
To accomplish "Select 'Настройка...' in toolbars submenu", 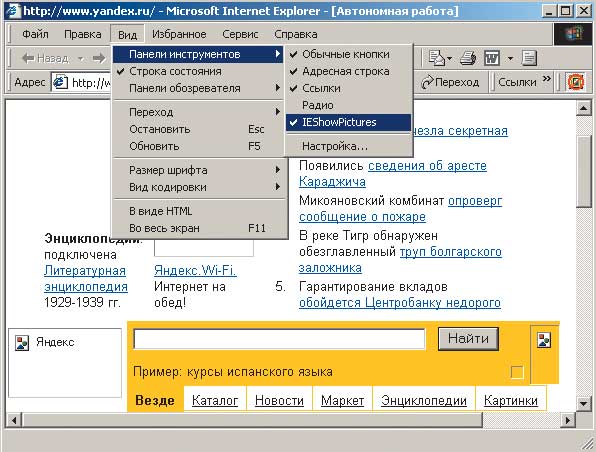I will pyautogui.click(x=349, y=146).
